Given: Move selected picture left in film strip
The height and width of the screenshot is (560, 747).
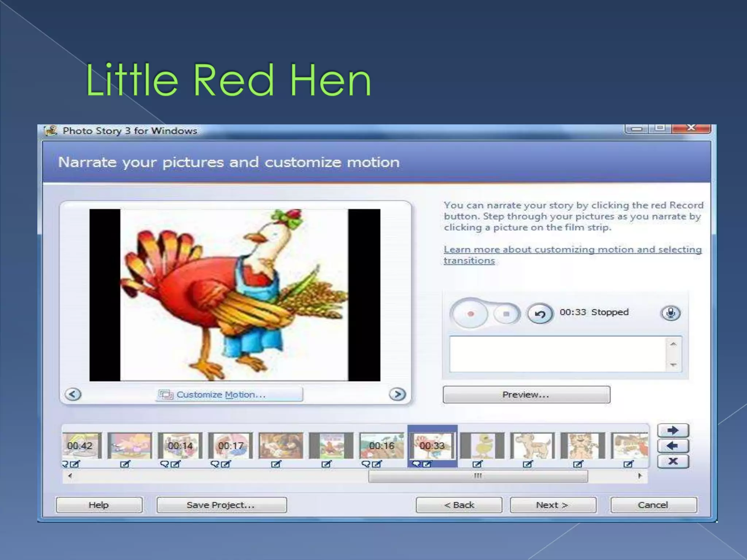Looking at the screenshot, I should point(673,446).
